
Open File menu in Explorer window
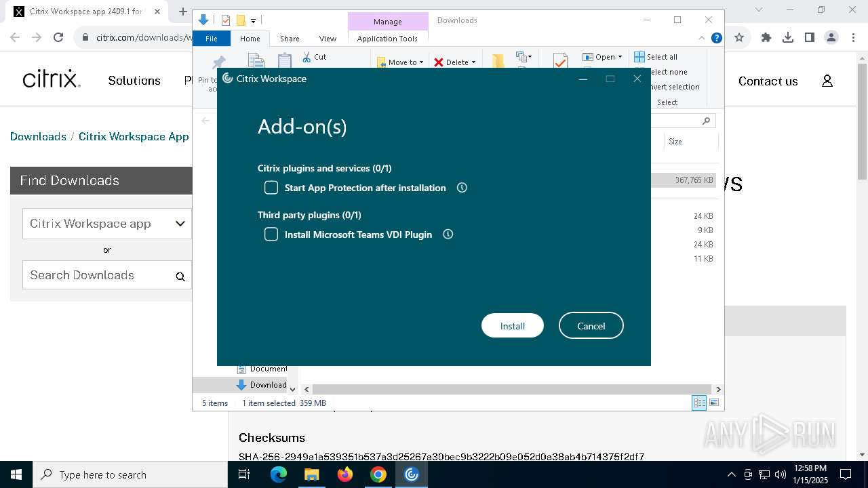click(x=212, y=39)
